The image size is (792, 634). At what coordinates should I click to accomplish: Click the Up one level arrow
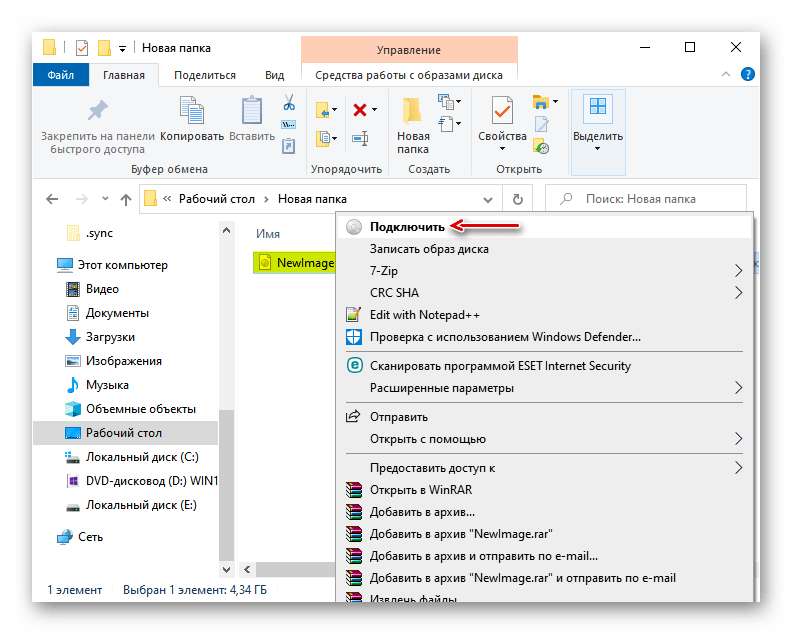click(x=126, y=200)
